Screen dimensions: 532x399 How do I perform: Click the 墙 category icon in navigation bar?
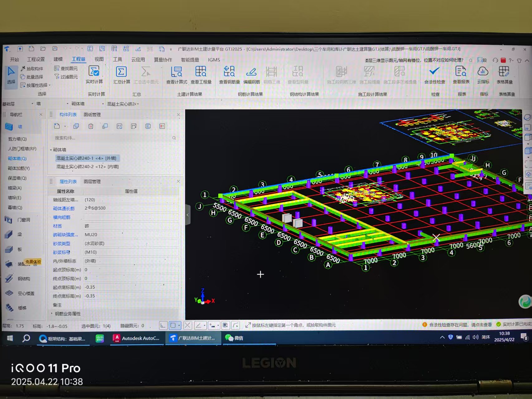click(x=9, y=127)
